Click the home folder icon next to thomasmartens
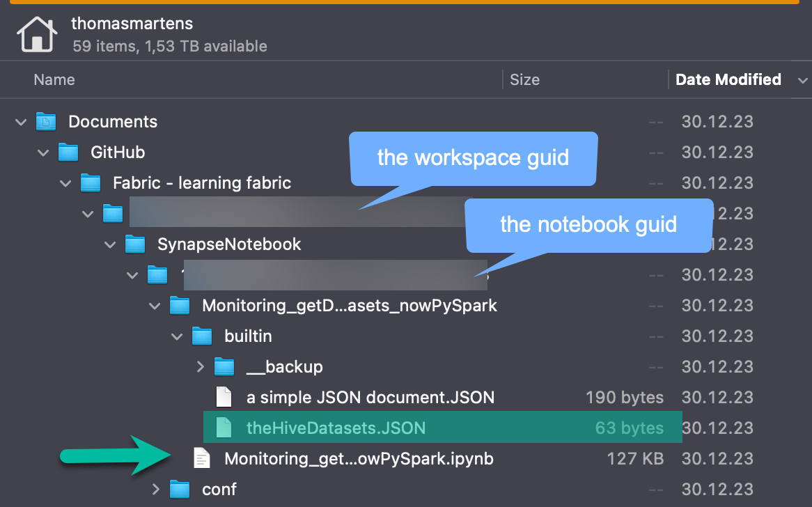 tap(37, 33)
